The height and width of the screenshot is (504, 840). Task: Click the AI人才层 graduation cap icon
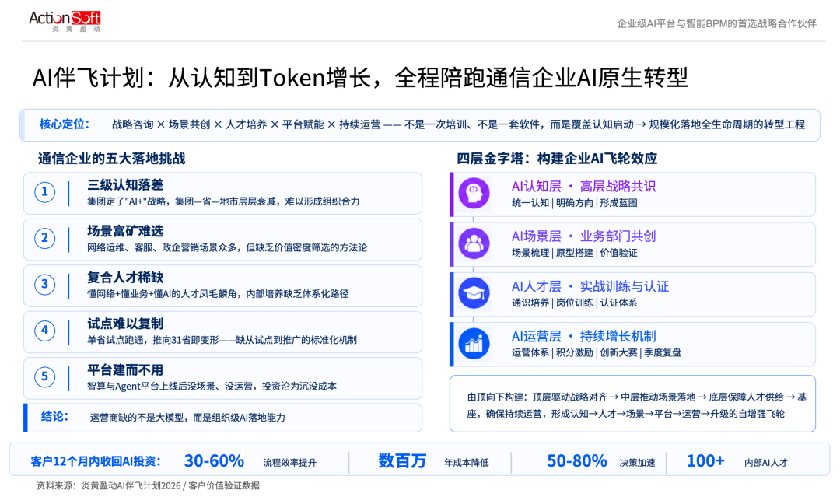[x=474, y=293]
